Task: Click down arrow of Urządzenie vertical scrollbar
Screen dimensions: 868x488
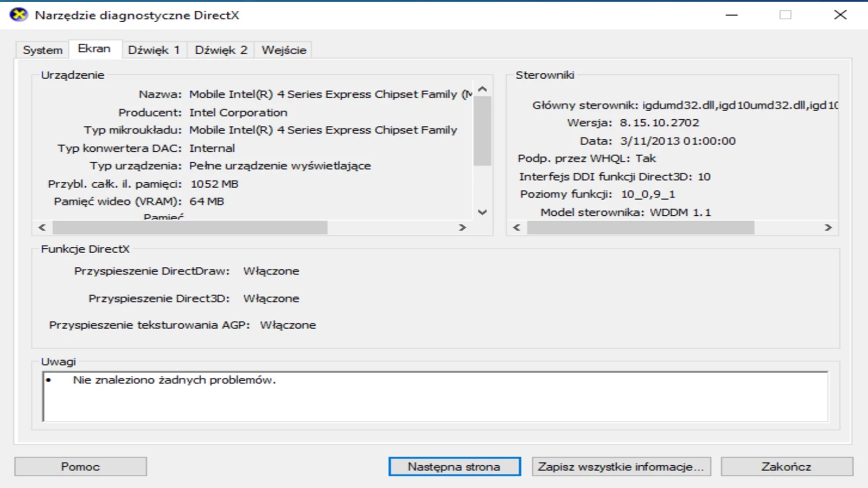Action: coord(482,212)
